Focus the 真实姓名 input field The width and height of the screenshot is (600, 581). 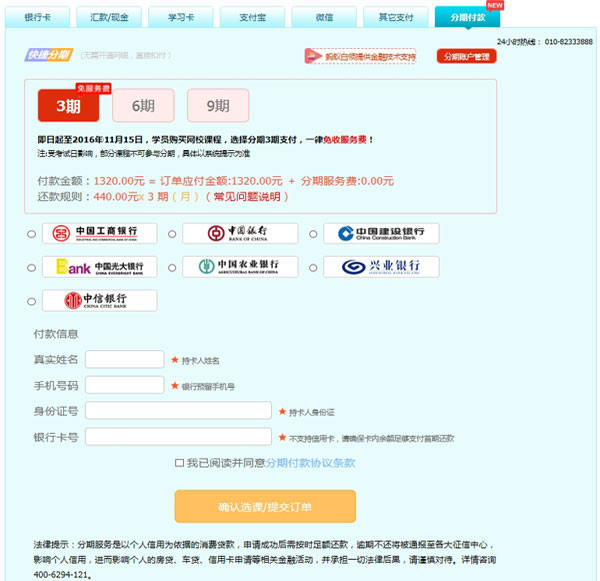coord(125,359)
